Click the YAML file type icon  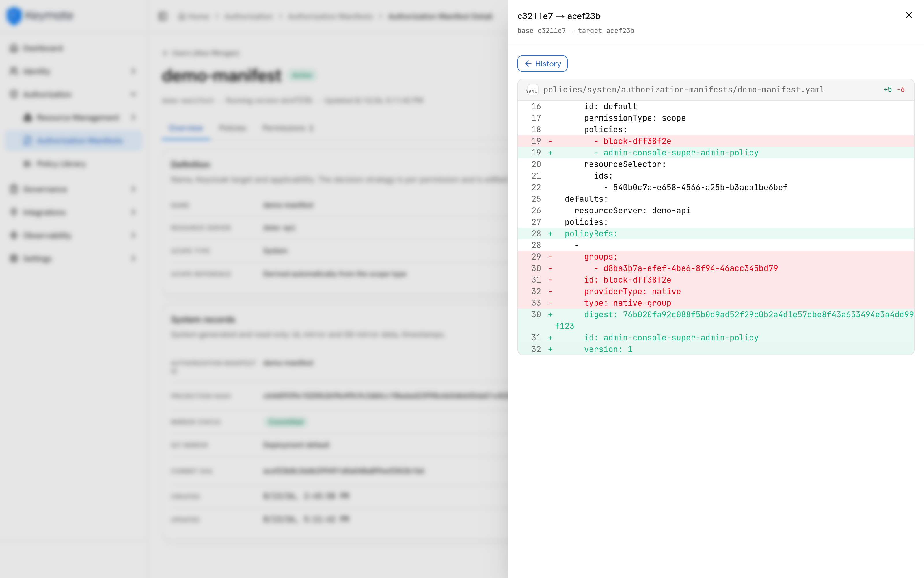532,90
